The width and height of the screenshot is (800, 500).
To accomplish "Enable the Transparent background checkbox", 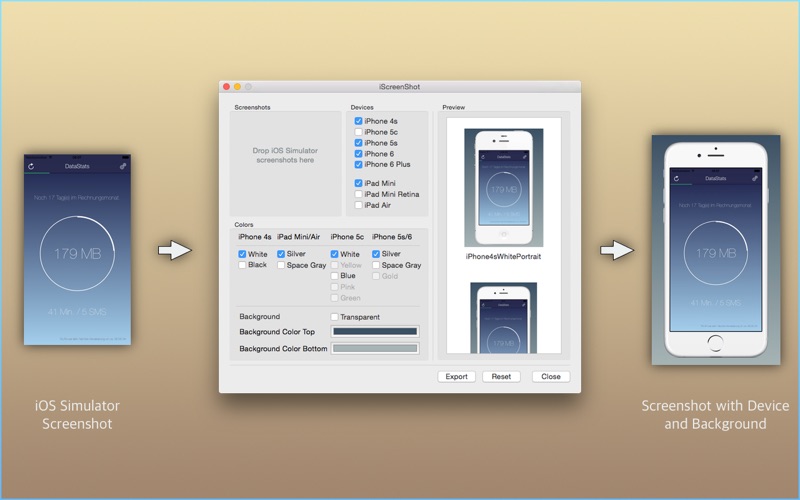I will pos(334,317).
